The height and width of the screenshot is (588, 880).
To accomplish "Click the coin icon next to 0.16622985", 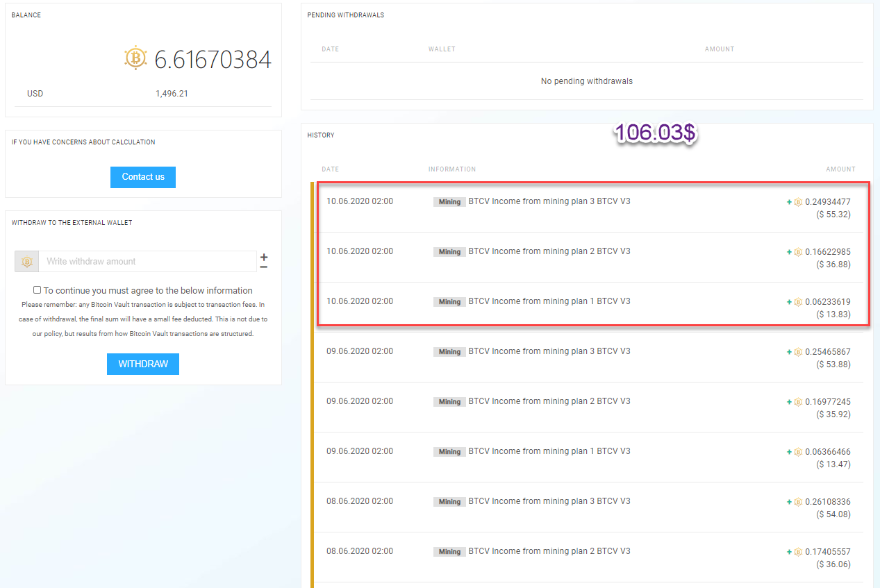I will click(799, 252).
